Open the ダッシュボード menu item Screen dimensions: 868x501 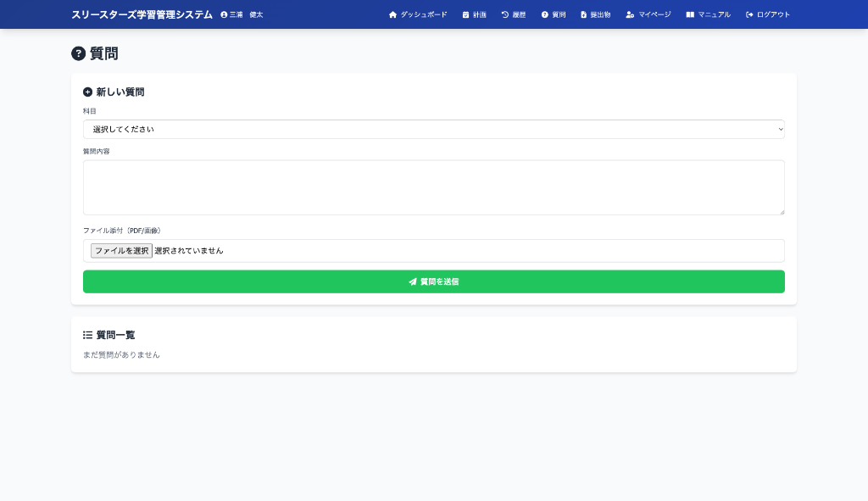(x=423, y=14)
